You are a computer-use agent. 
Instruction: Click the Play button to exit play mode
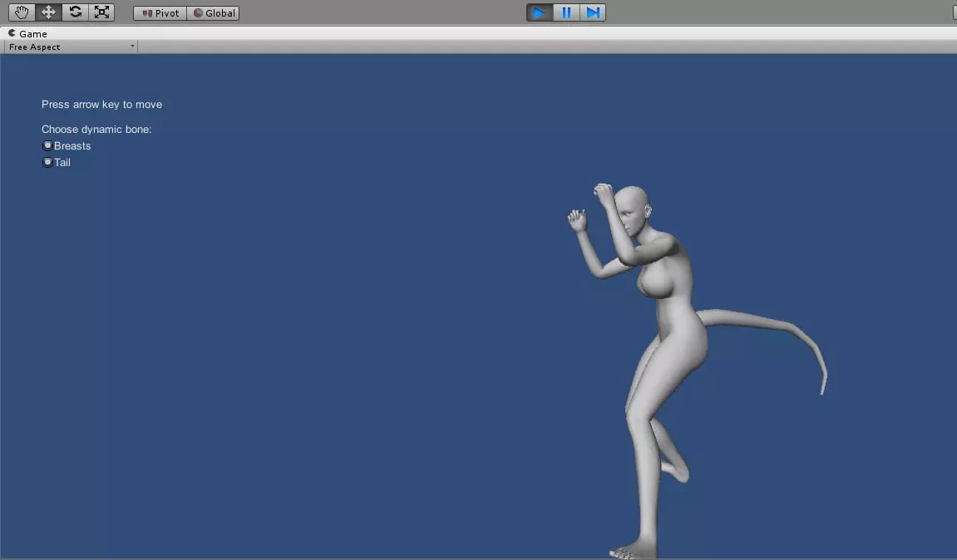coord(539,12)
